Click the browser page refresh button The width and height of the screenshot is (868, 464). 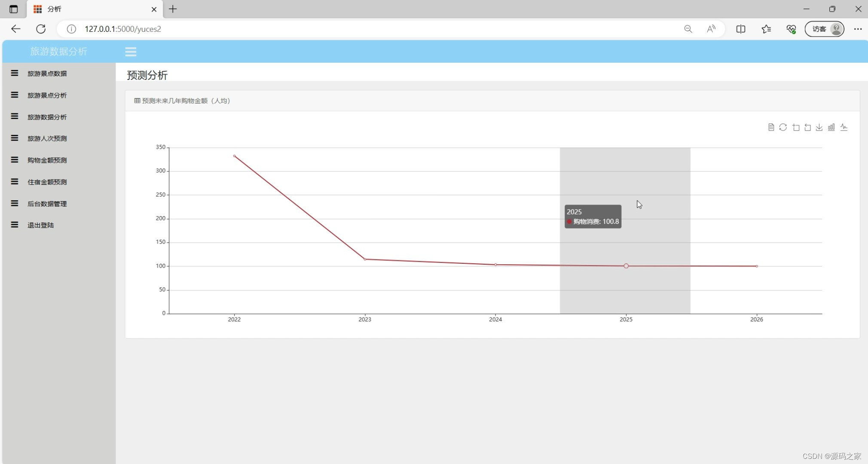41,29
